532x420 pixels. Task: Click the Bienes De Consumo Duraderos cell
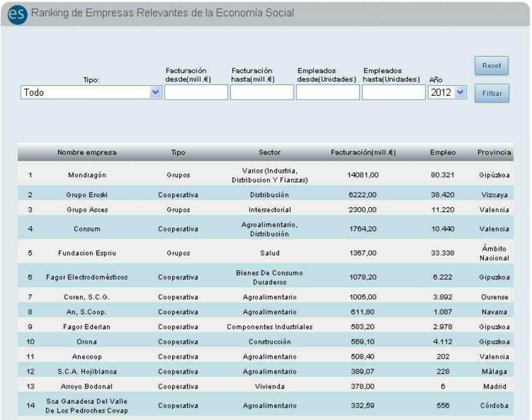tap(269, 277)
